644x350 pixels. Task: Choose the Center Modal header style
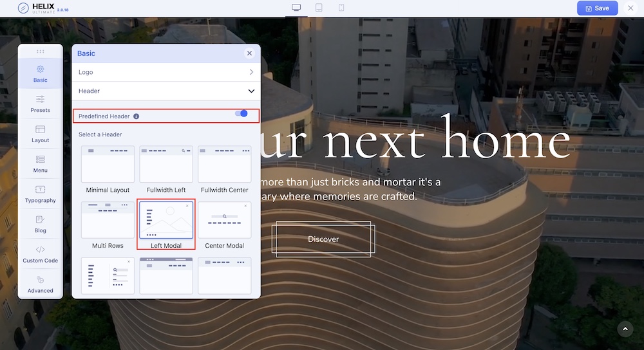pos(224,220)
